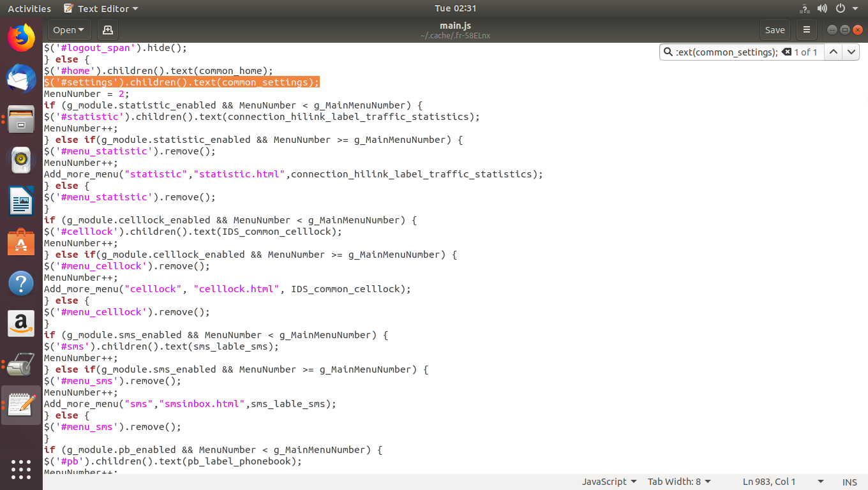This screenshot has width=868, height=490.
Task: Open the Files manager dock icon
Action: pos(21,119)
